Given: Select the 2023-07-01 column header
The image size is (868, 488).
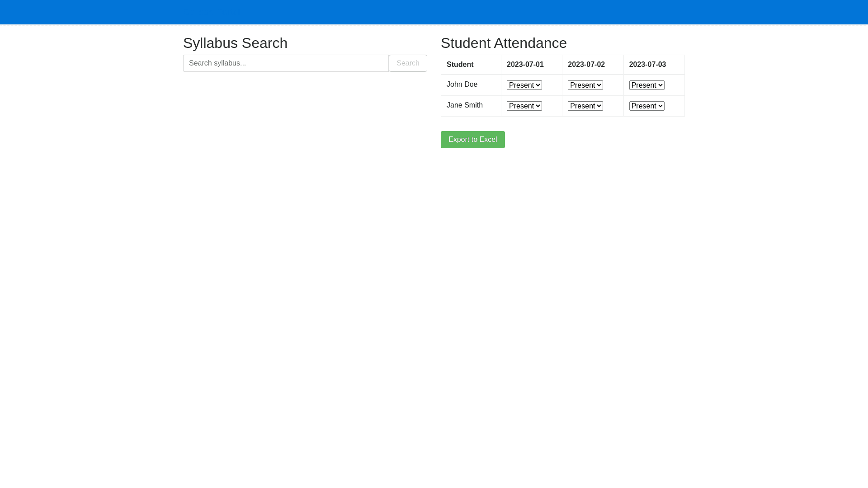Looking at the screenshot, I should [525, 65].
